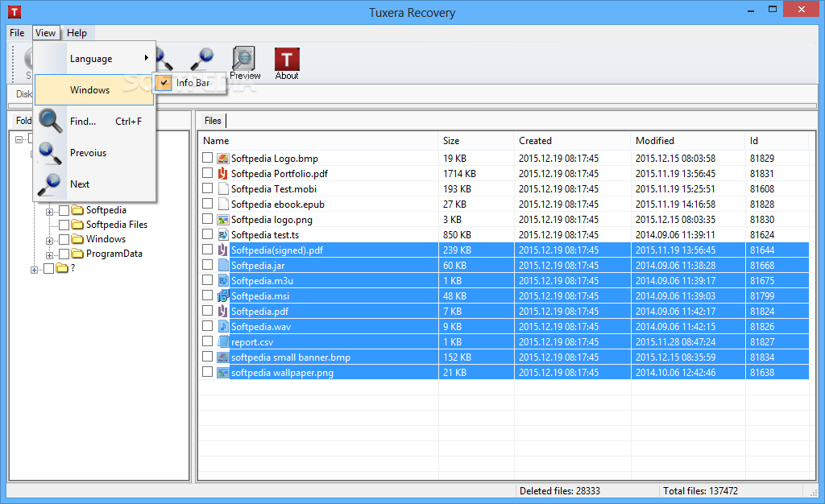Click the Find magnifier icon in View menu
The height and width of the screenshot is (504, 825).
[x=51, y=121]
